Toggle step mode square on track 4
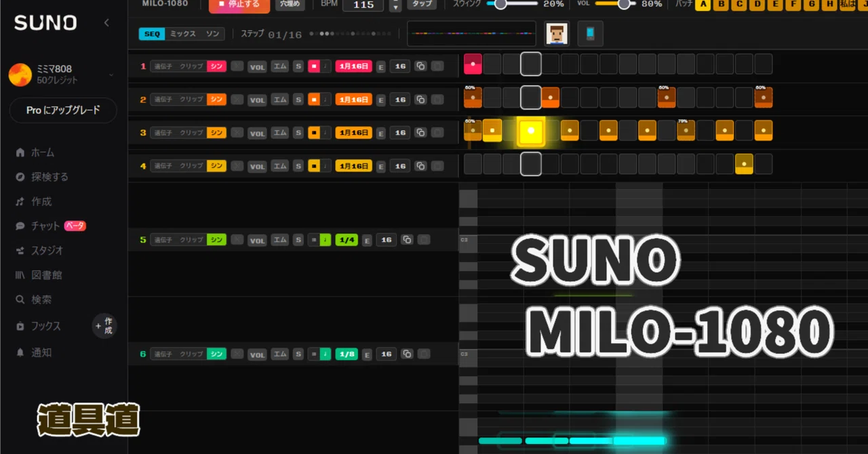Image resolution: width=868 pixels, height=454 pixels. point(313,166)
